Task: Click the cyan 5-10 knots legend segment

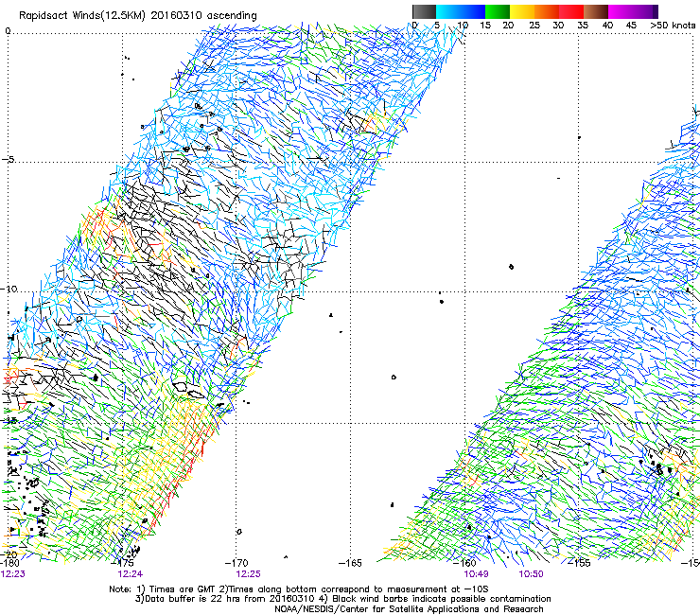Action: point(448,11)
